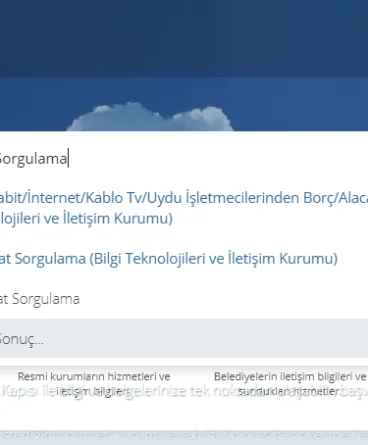The height and width of the screenshot is (445, 368).
Task: Click "sundukları hizmetler" under Belediyelerin
Action: point(289,391)
